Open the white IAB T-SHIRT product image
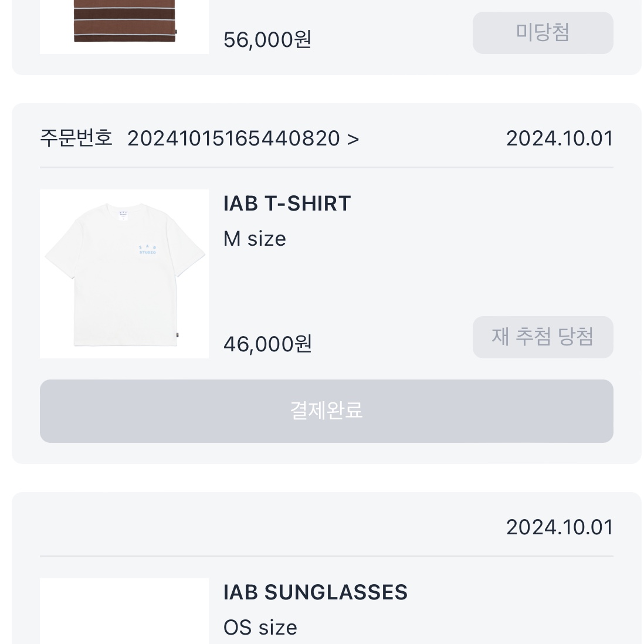This screenshot has width=644, height=644. coord(124,273)
